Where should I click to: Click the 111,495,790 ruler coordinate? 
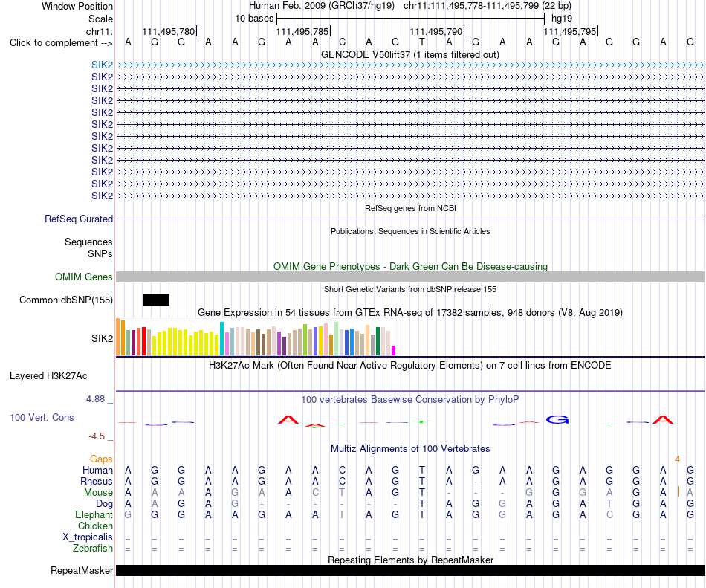[x=435, y=31]
